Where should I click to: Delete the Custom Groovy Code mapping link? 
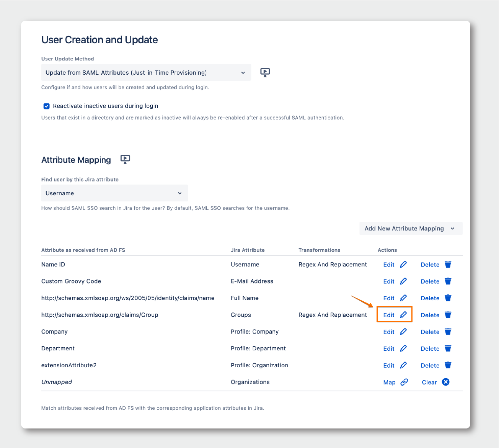[x=430, y=281]
